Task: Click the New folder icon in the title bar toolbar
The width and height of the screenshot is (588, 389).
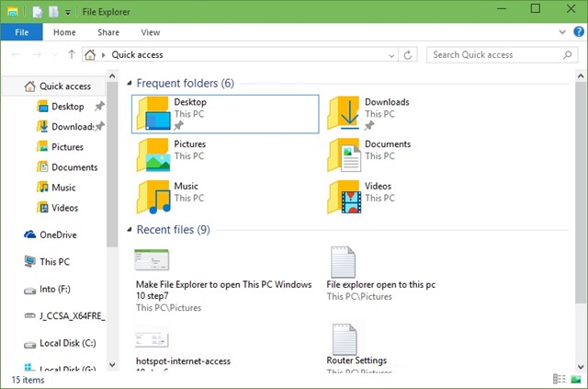Action: (x=53, y=12)
